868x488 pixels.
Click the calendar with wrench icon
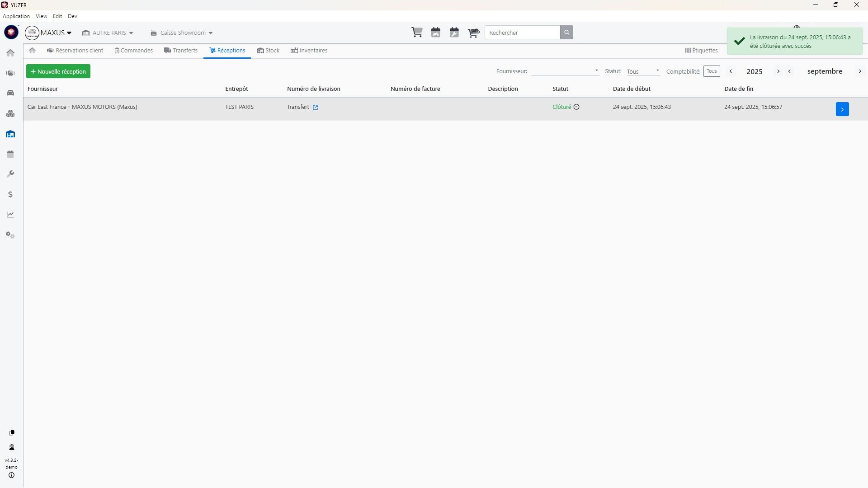pyautogui.click(x=454, y=33)
